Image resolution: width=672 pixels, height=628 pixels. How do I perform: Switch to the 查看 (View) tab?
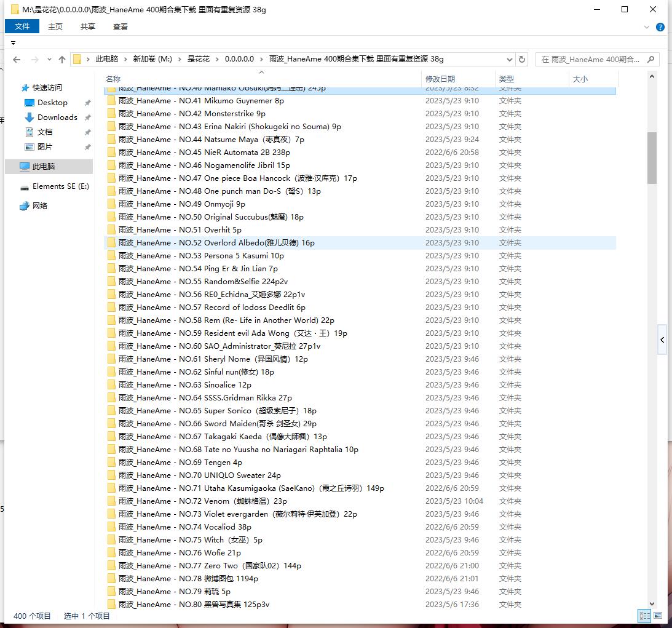(121, 26)
